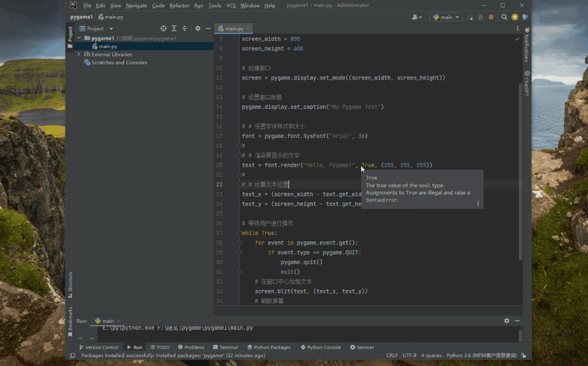Switch to the Terminal tool window tab
This screenshot has height=366, width=588.
point(225,347)
